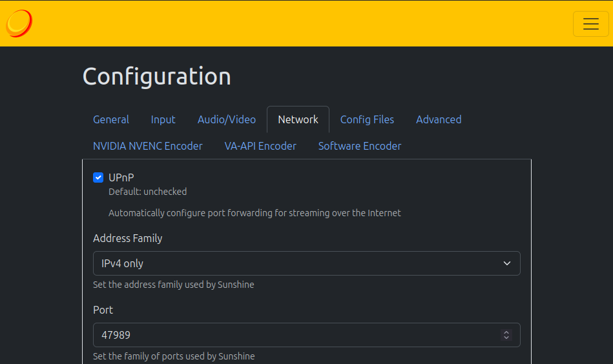Screen dimensions: 613x364
Task: Click the Port field label
Action: tap(103, 310)
